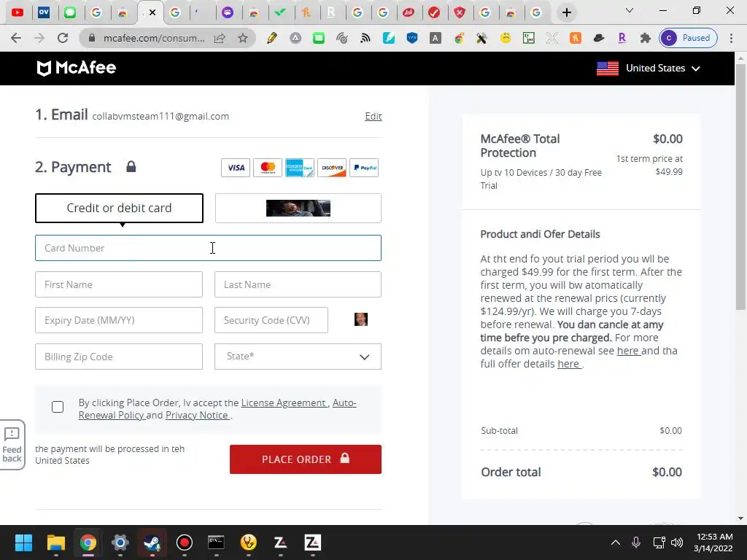Close the active McAfee tab

(152, 12)
